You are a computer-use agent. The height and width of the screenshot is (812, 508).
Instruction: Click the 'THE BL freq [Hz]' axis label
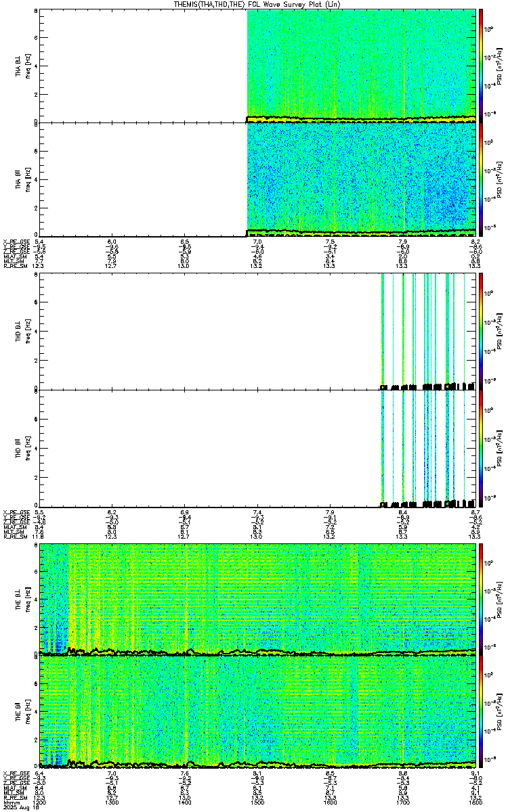coord(23,599)
